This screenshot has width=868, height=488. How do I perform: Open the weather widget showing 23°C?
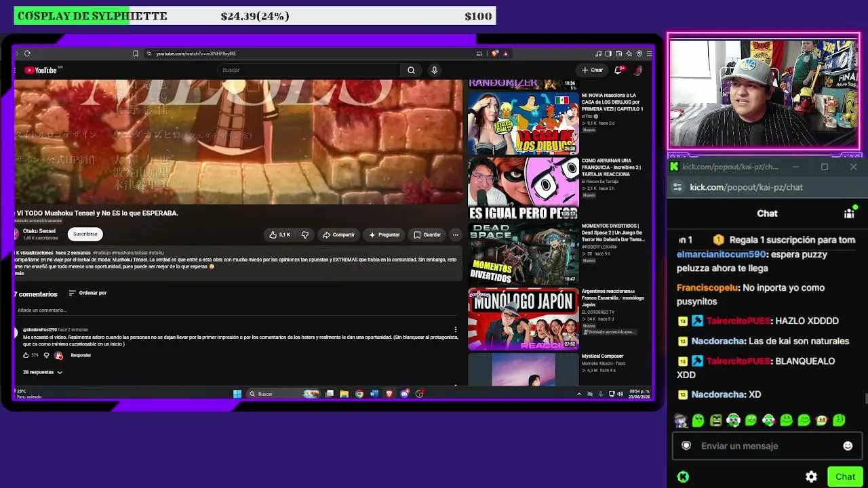[x=28, y=394]
